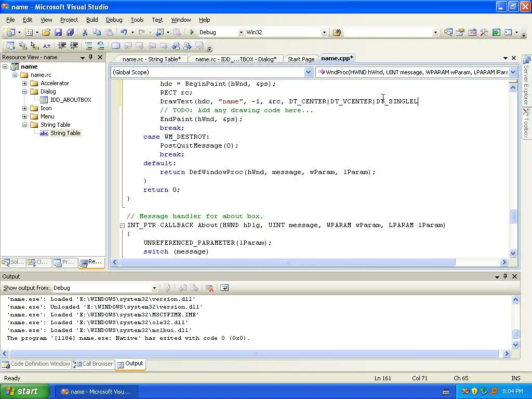Select the String Table resource item
This screenshot has width=532, height=399.
pos(65,133)
